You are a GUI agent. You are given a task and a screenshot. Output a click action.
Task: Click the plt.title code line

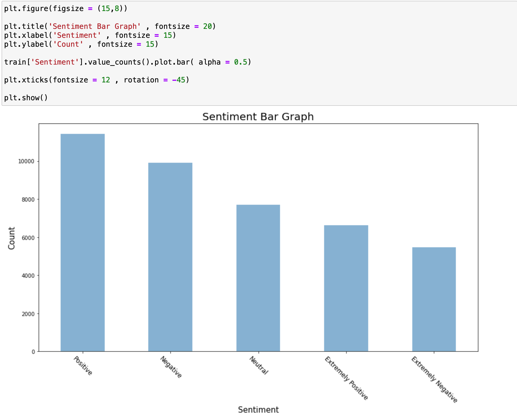click(x=110, y=27)
